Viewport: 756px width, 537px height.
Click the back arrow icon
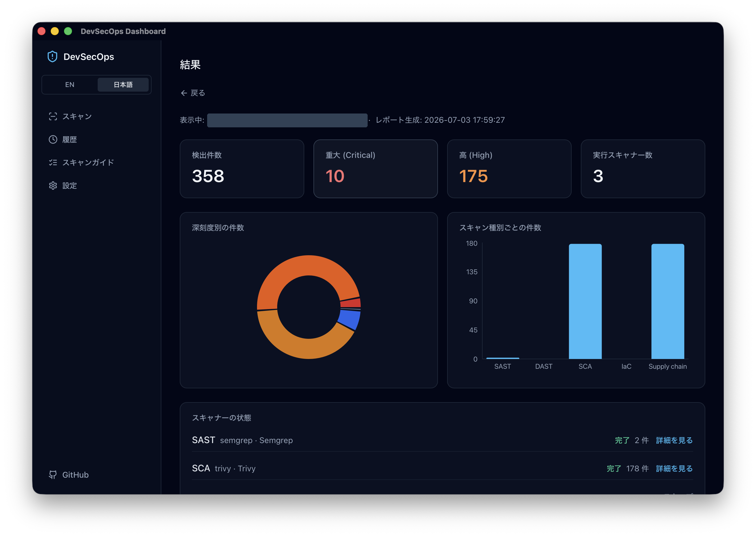click(184, 93)
